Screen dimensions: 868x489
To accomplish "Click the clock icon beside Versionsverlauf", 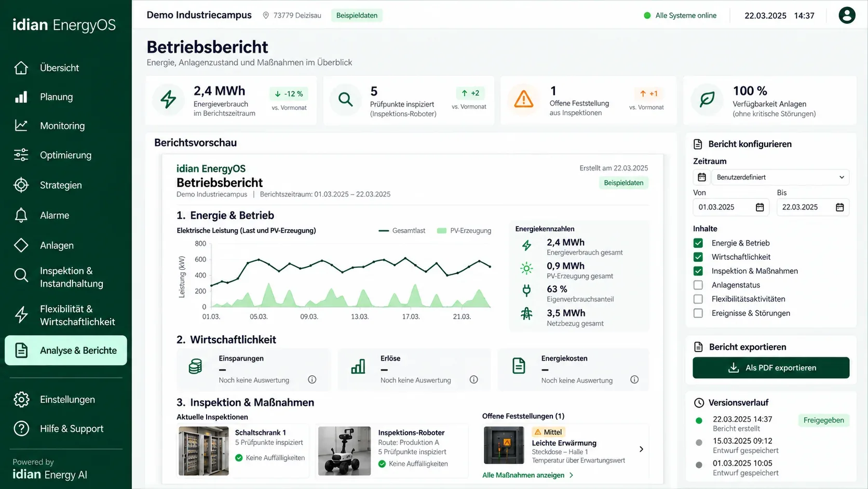I will [x=699, y=403].
